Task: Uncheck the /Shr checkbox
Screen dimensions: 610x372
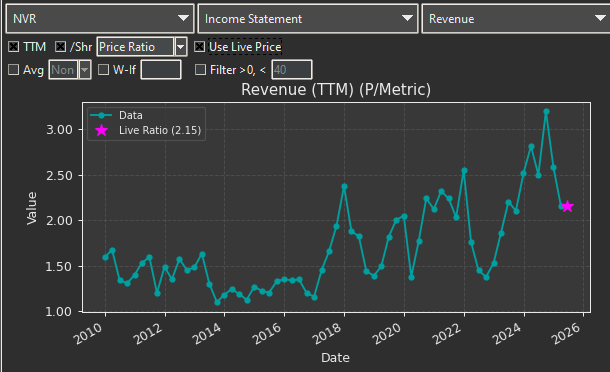Action: pos(60,47)
